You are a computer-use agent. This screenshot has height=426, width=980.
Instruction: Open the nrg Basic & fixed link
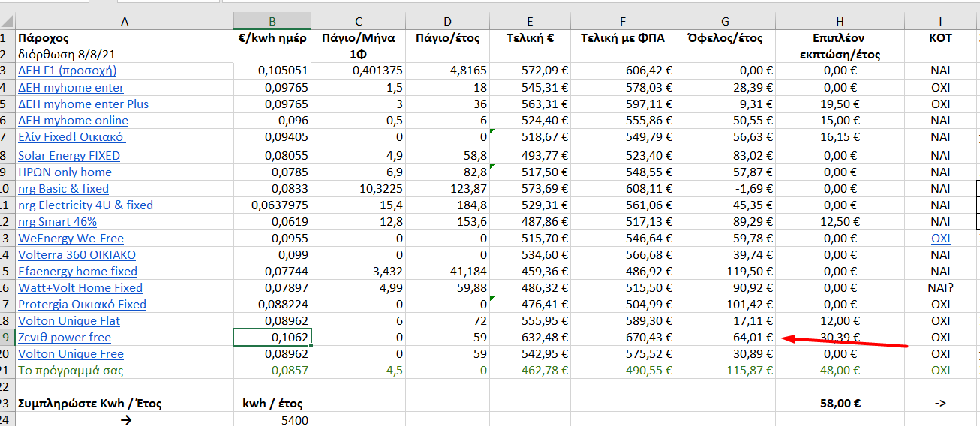click(63, 189)
